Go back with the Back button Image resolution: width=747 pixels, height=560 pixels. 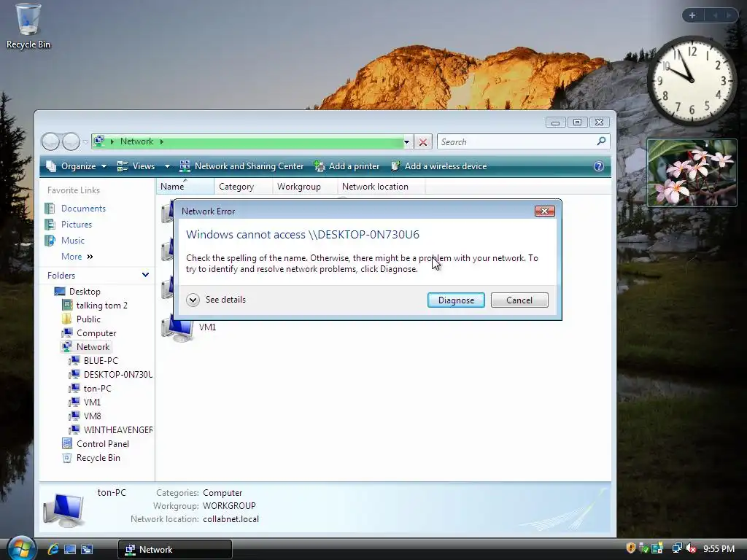pyautogui.click(x=50, y=141)
